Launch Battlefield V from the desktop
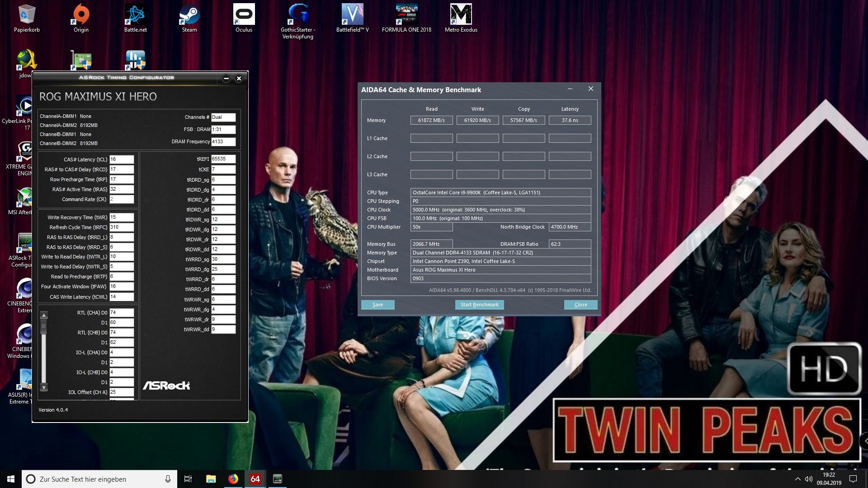Image resolution: width=868 pixels, height=488 pixels. coord(352,18)
